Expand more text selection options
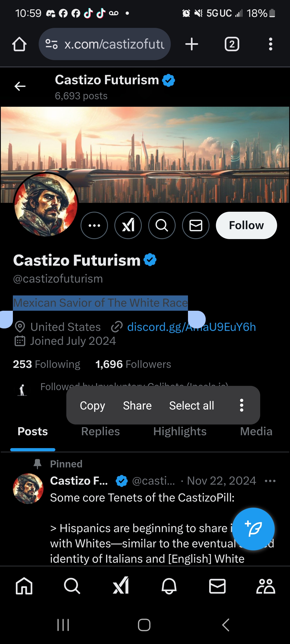Viewport: 290px width, 644px height. tap(242, 405)
